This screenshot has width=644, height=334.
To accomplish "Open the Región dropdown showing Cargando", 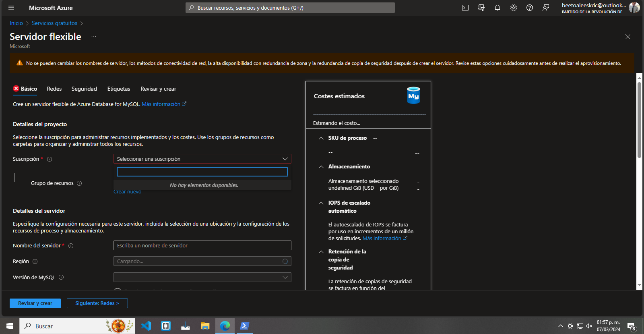I will point(202,261).
